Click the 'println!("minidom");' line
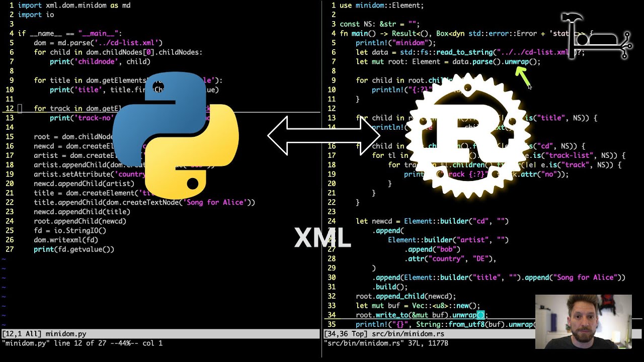 [396, 43]
